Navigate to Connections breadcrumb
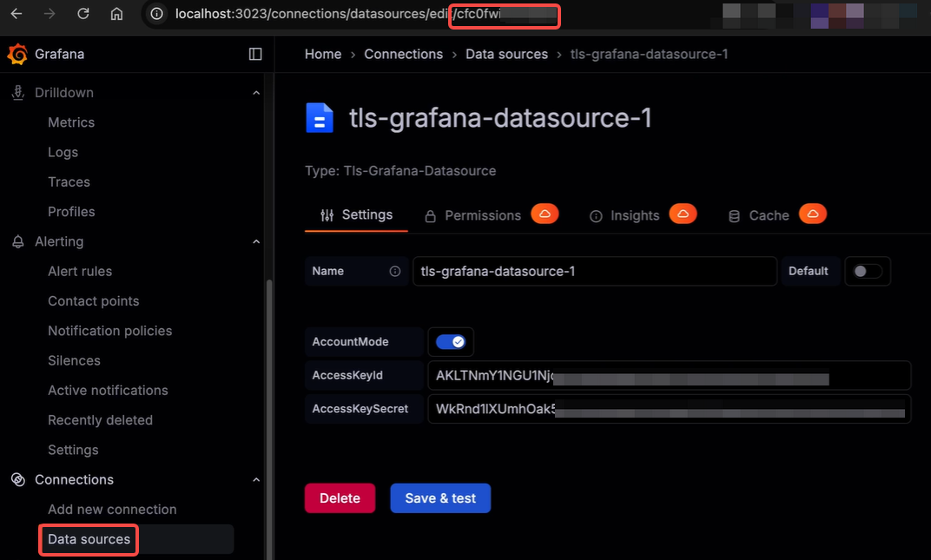Image resolution: width=931 pixels, height=560 pixels. [404, 54]
